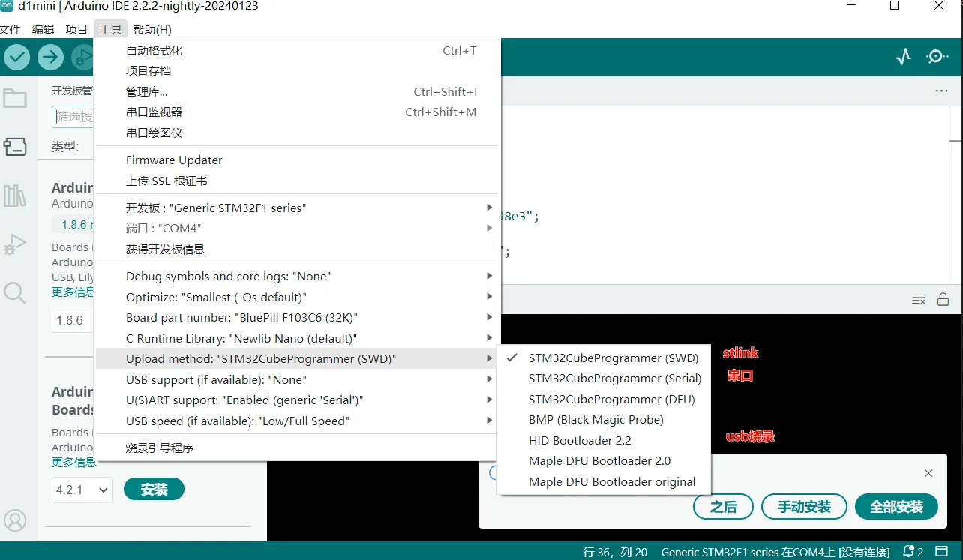The image size is (963, 560).
Task: Choose HID Bootloader 2.2 upload method
Action: [x=579, y=440]
